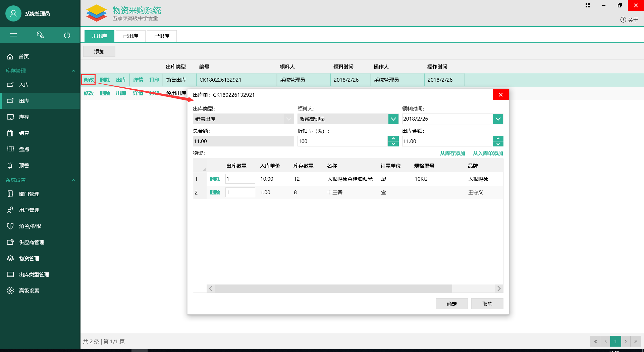
Task: Click the 从库存添加 link
Action: (452, 153)
